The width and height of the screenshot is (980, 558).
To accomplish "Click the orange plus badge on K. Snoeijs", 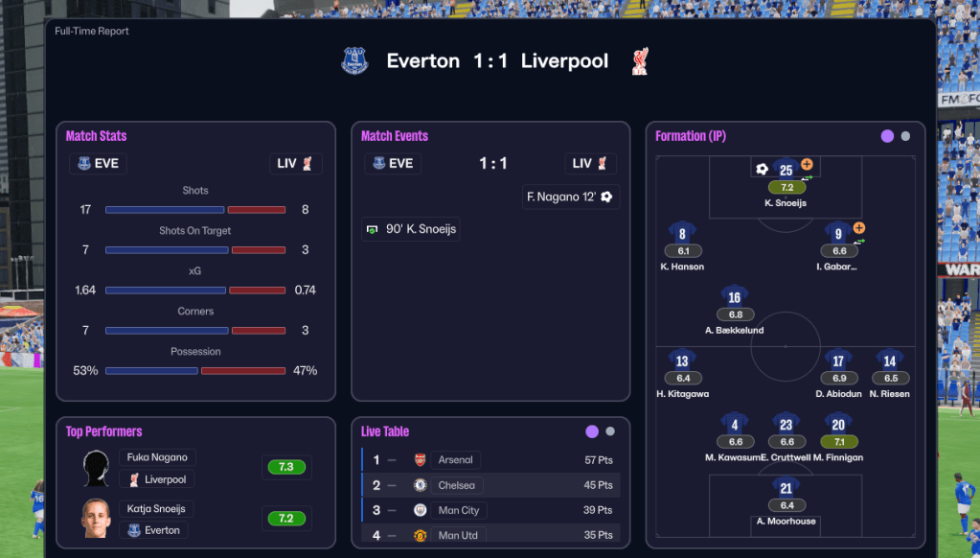I will [807, 165].
